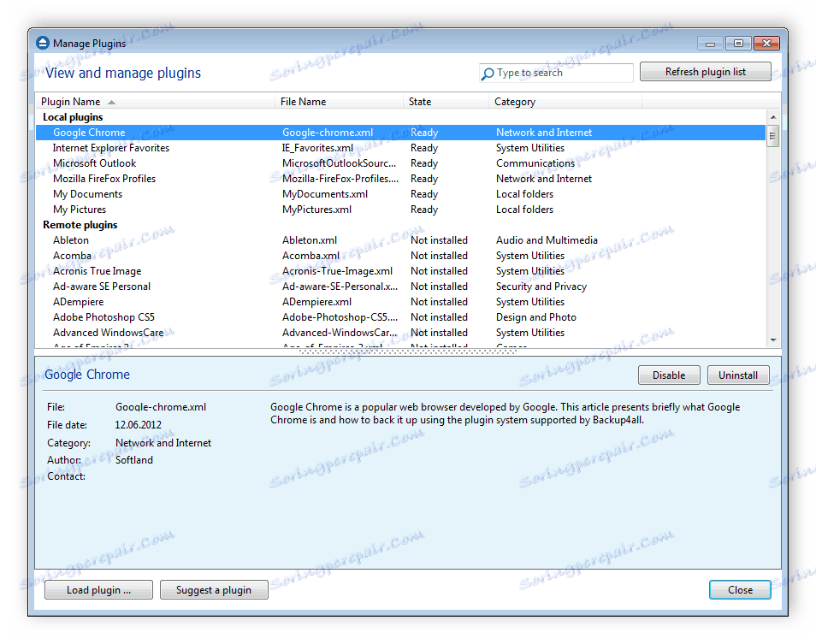Select the Local plugins group header
816x644 pixels.
(x=73, y=117)
